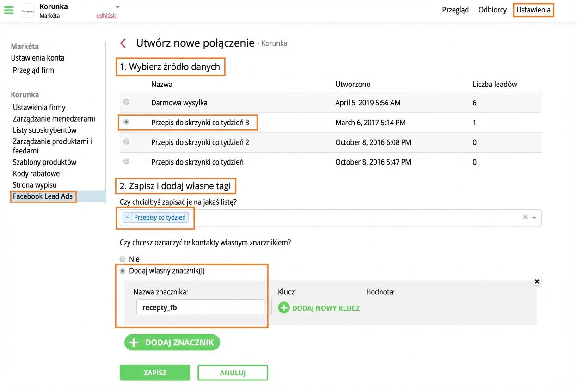Open Ustawienia konta in sidebar

[x=38, y=58]
